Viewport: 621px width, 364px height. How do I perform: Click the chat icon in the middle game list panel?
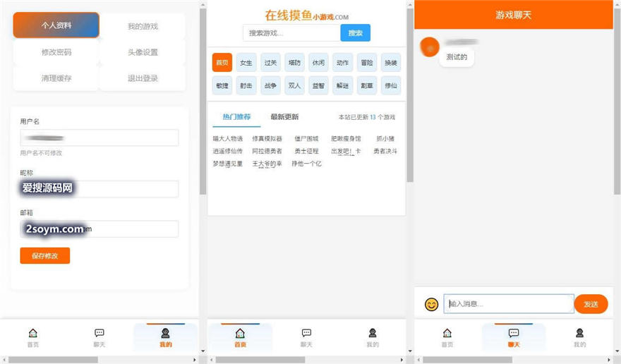(306, 333)
